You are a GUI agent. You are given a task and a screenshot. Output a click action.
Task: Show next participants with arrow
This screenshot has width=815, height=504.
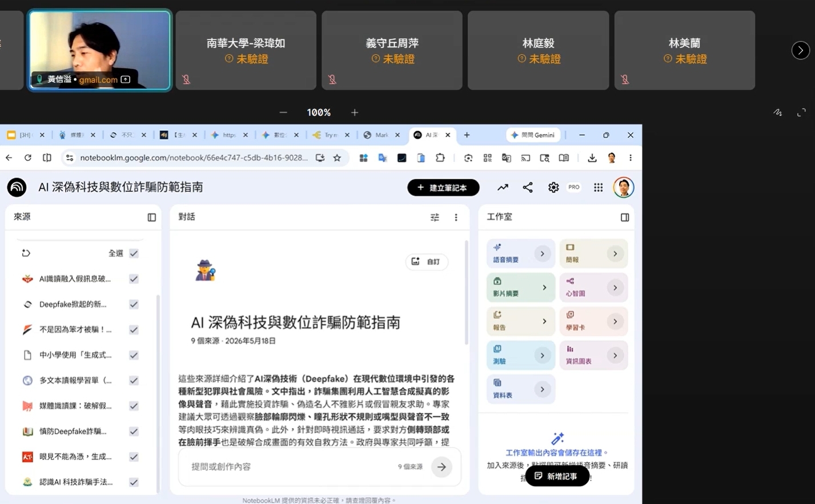(x=801, y=50)
